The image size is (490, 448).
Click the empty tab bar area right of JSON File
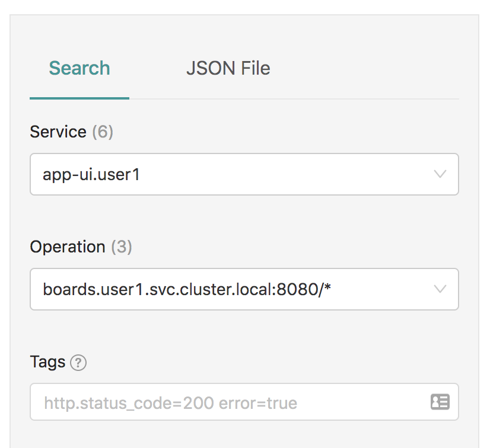365,68
